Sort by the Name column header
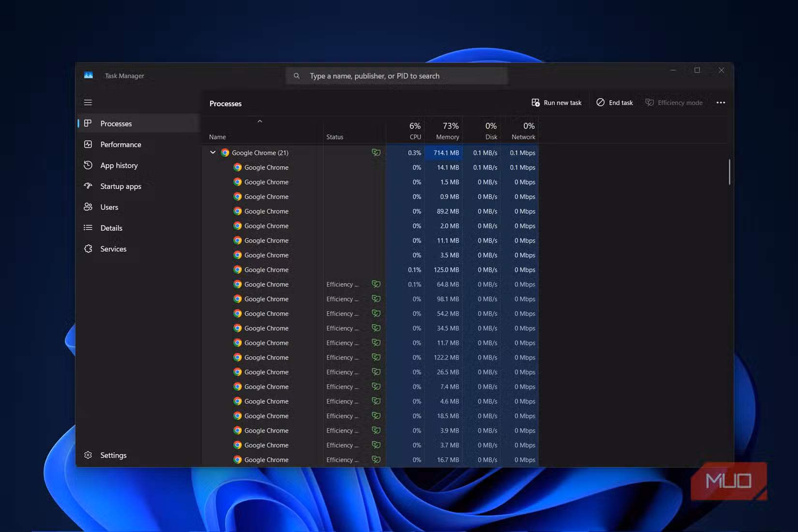Screen dimensions: 798x532 [262, 131]
